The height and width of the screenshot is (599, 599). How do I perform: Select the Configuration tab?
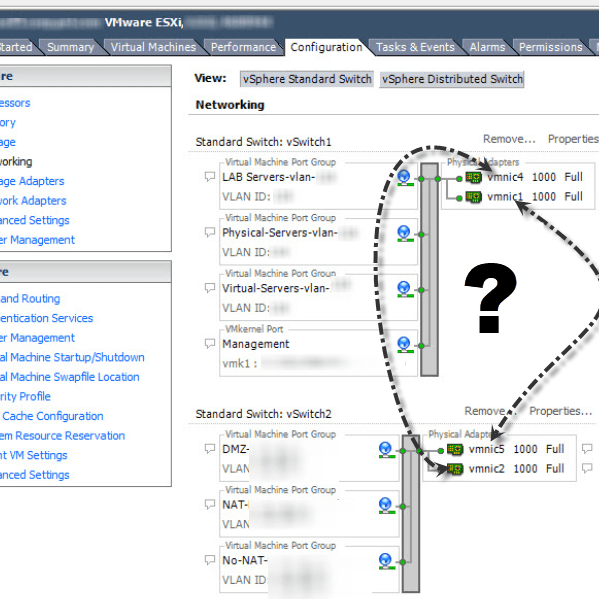point(326,47)
